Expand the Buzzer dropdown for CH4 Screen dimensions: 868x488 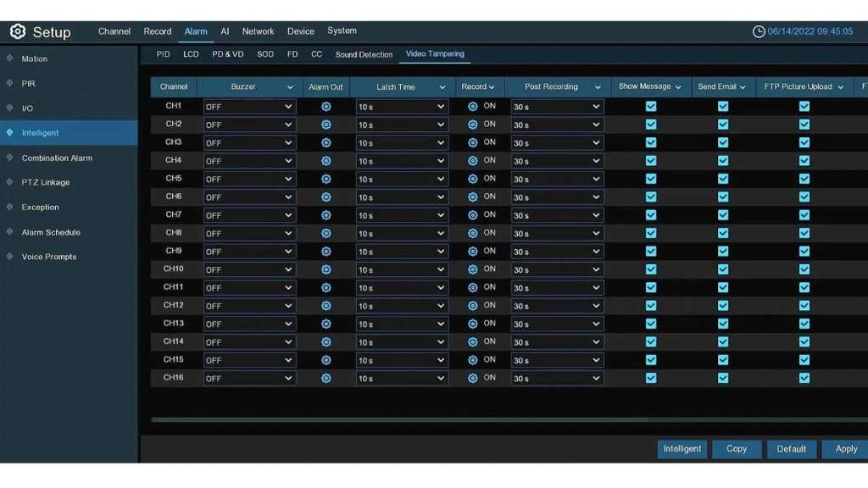pyautogui.click(x=249, y=161)
